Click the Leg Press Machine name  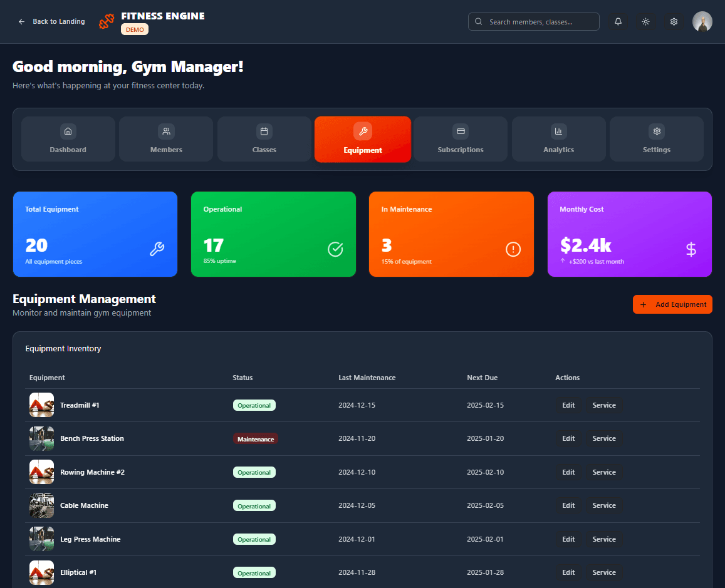tap(90, 539)
